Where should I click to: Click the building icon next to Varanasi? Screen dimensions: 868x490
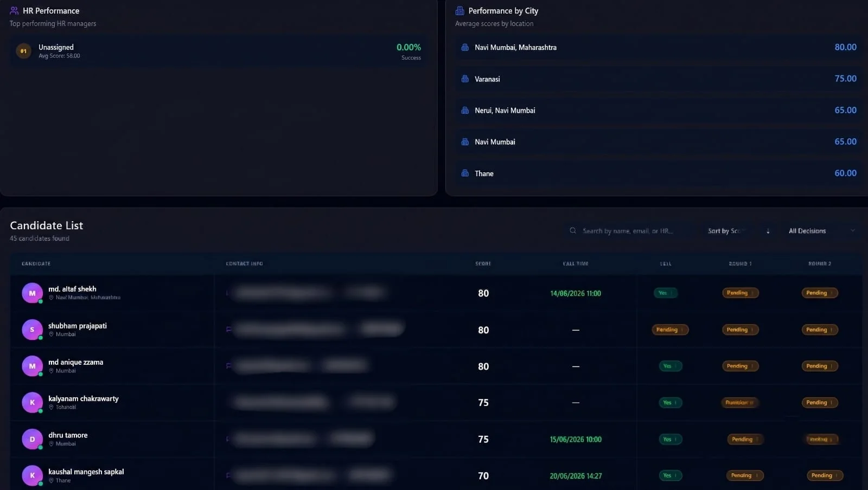465,79
